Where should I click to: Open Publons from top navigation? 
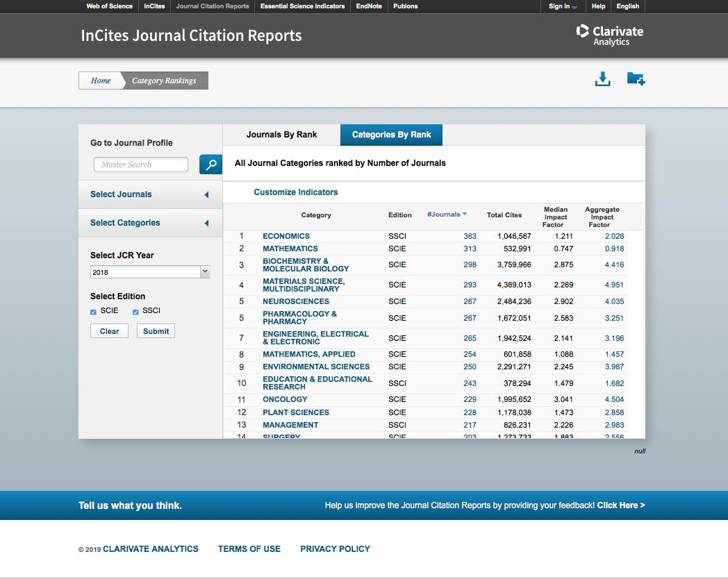(405, 6)
